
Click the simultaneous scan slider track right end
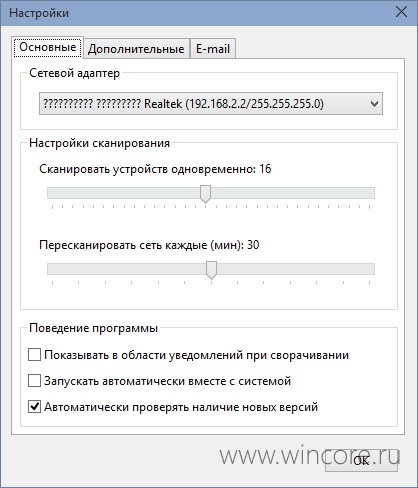click(x=370, y=193)
